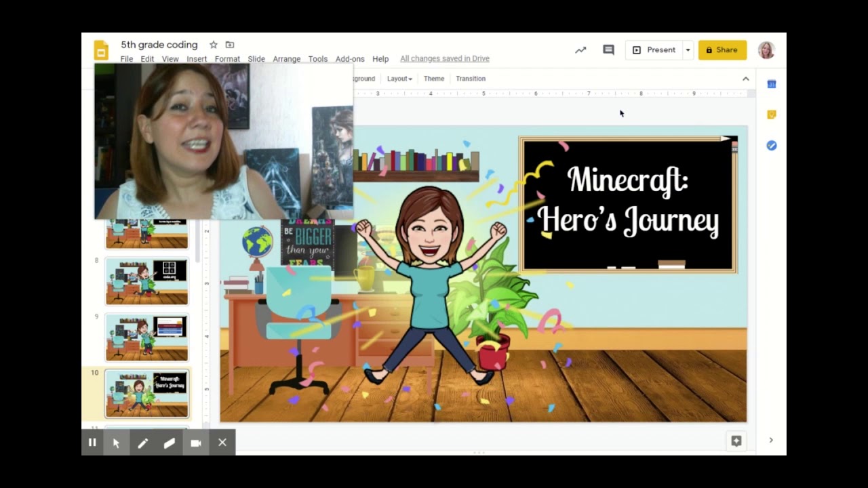Open the Google account avatar
Viewport: 868px width, 488px height.
click(x=766, y=50)
